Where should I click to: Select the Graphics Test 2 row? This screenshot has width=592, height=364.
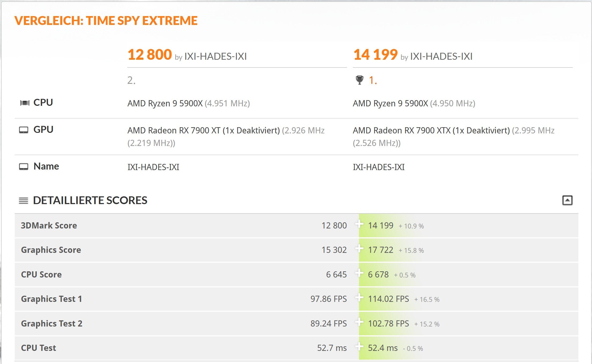[x=296, y=324]
